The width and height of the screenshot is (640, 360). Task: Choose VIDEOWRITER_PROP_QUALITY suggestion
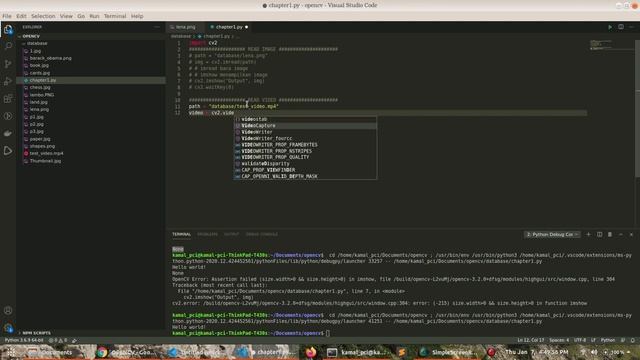[305, 157]
